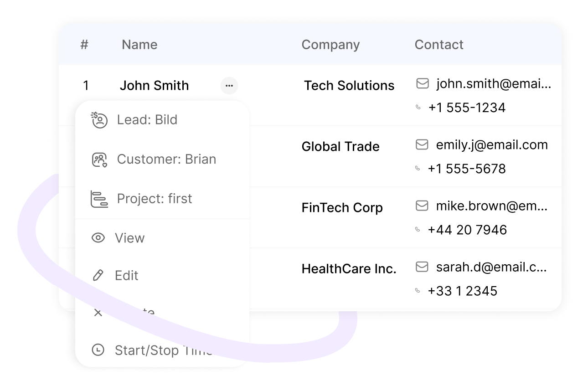Select Start/Stop Timer option

162,350
